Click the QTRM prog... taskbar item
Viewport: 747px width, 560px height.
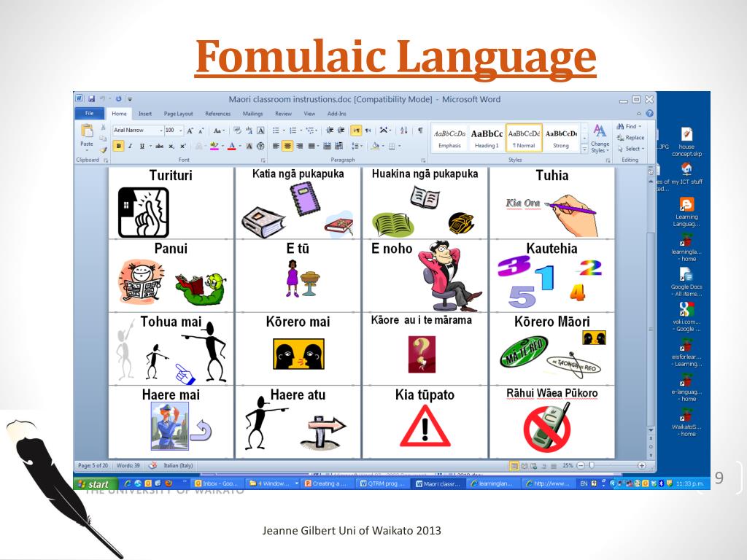[x=382, y=484]
